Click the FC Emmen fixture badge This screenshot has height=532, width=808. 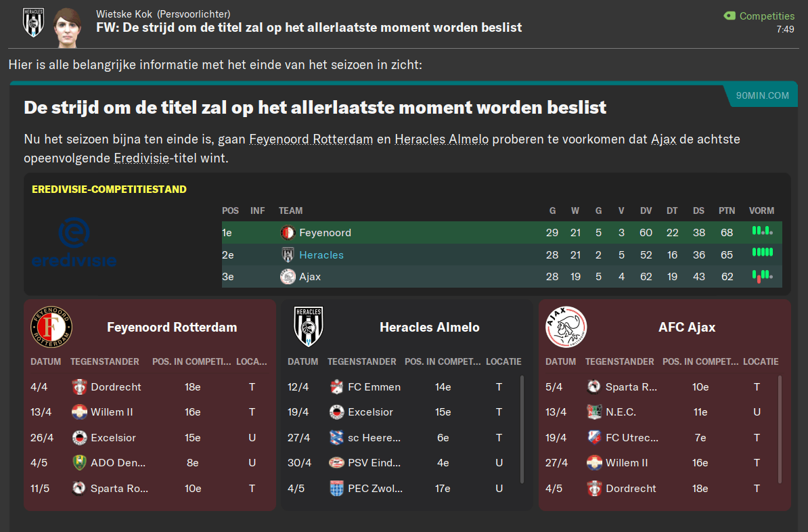point(336,387)
